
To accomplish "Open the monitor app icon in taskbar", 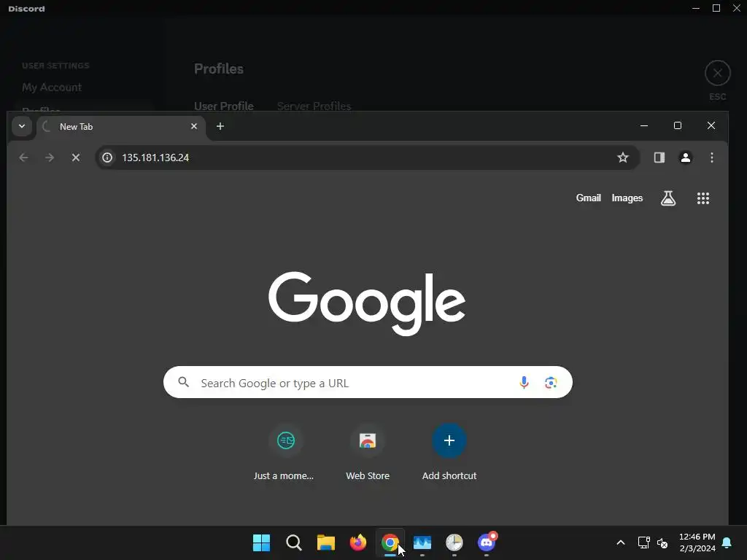I will pos(422,542).
